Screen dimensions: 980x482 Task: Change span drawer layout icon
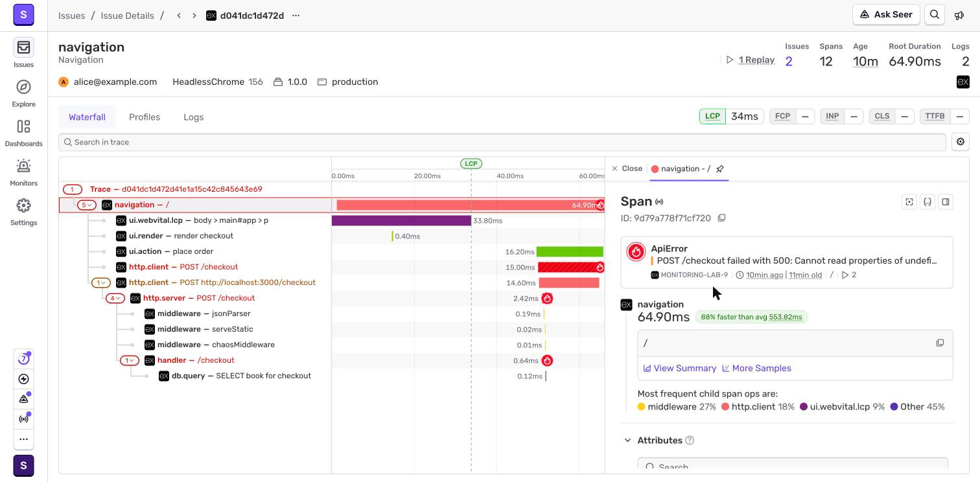pos(946,202)
